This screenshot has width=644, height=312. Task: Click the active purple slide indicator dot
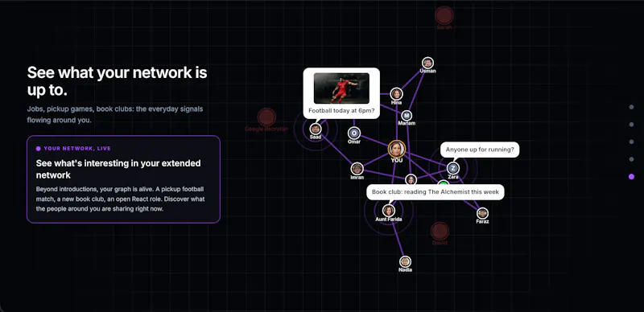pyautogui.click(x=631, y=177)
